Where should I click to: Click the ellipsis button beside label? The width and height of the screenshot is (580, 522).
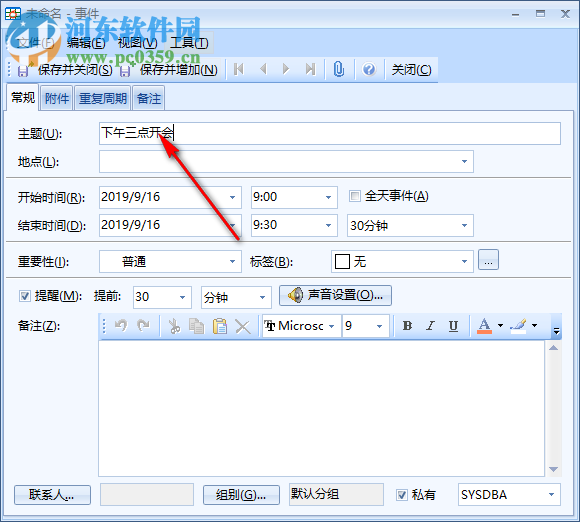pyautogui.click(x=488, y=260)
